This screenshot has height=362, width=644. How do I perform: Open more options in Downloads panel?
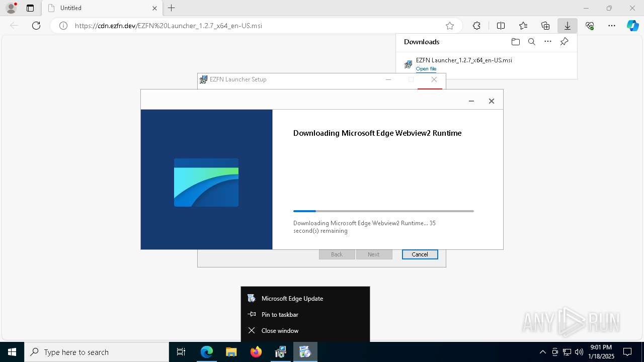pyautogui.click(x=548, y=42)
